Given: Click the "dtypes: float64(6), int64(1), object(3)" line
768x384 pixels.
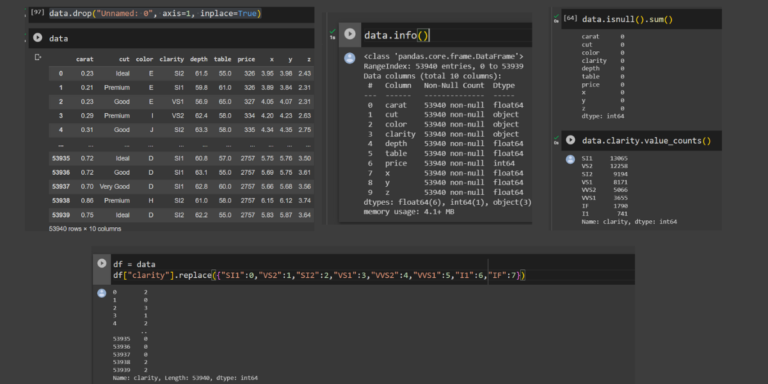Looking at the screenshot, I should click(x=447, y=202).
